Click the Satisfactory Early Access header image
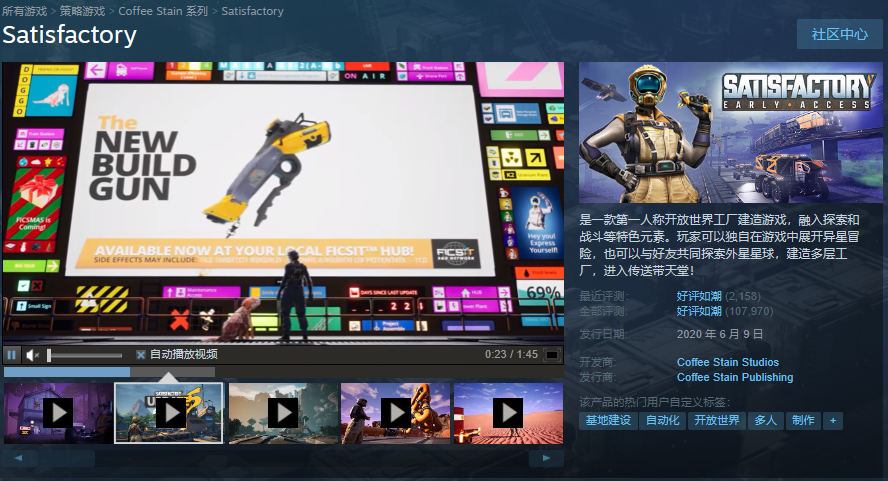Viewport: 888px width, 481px height. tap(731, 133)
